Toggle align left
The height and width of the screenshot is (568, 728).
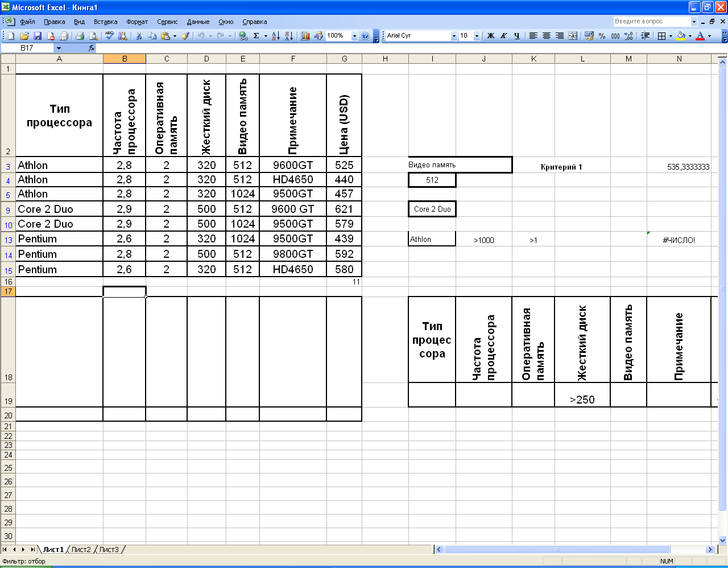click(x=533, y=36)
